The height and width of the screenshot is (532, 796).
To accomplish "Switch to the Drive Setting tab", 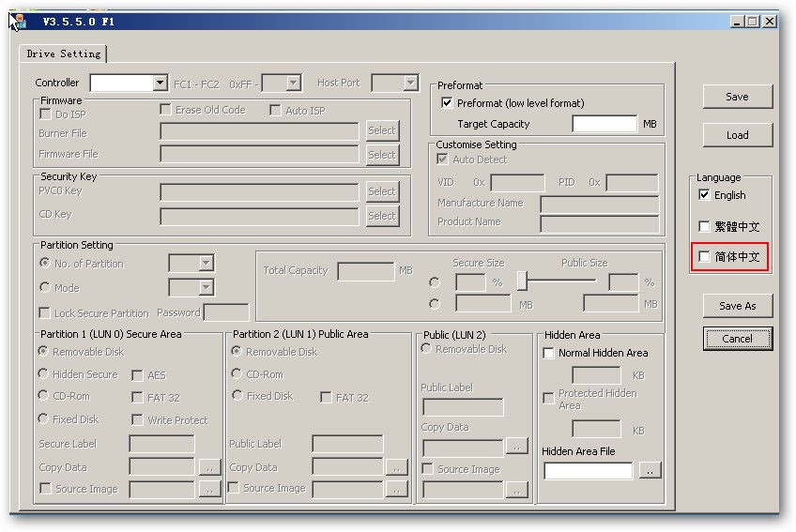I will pos(64,53).
